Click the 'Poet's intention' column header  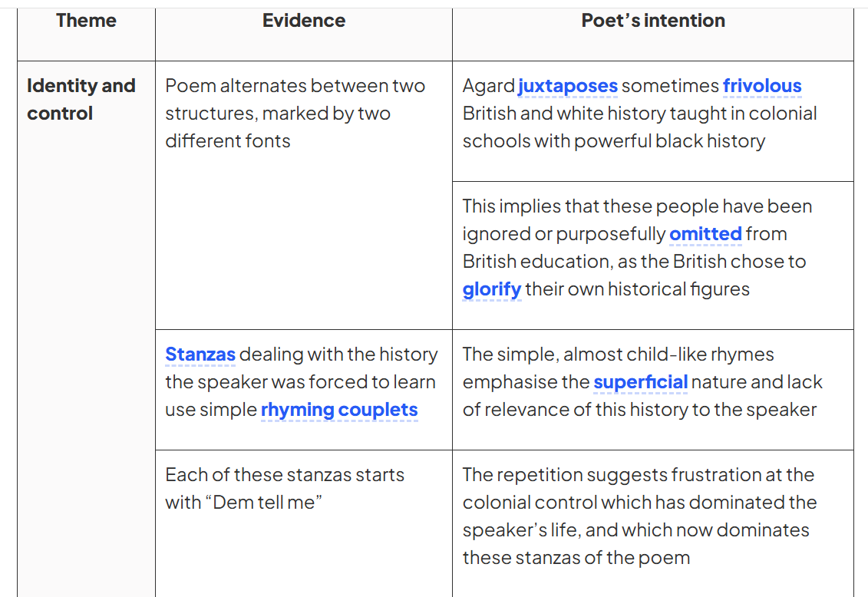(653, 21)
